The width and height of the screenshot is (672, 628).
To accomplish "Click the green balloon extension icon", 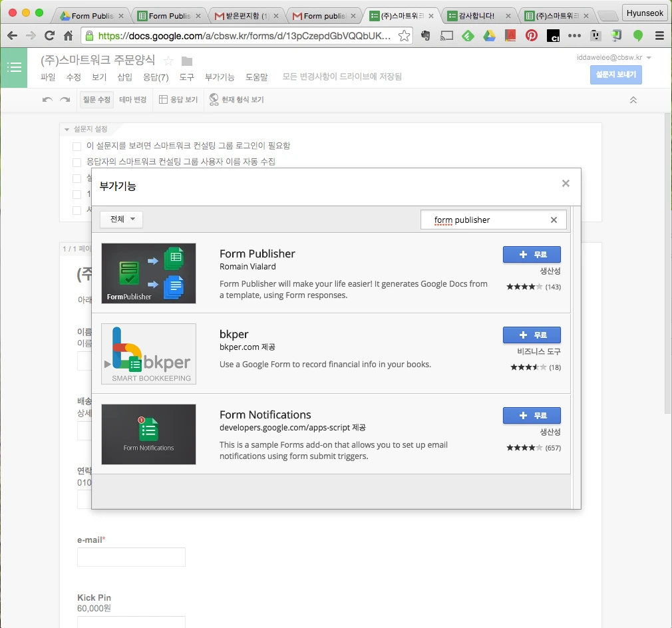I will pos(637,35).
